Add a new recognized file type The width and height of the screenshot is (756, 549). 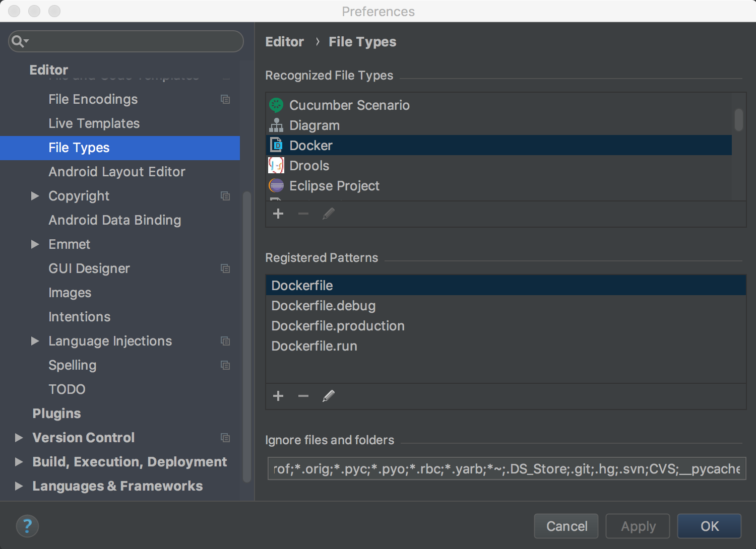(x=278, y=214)
